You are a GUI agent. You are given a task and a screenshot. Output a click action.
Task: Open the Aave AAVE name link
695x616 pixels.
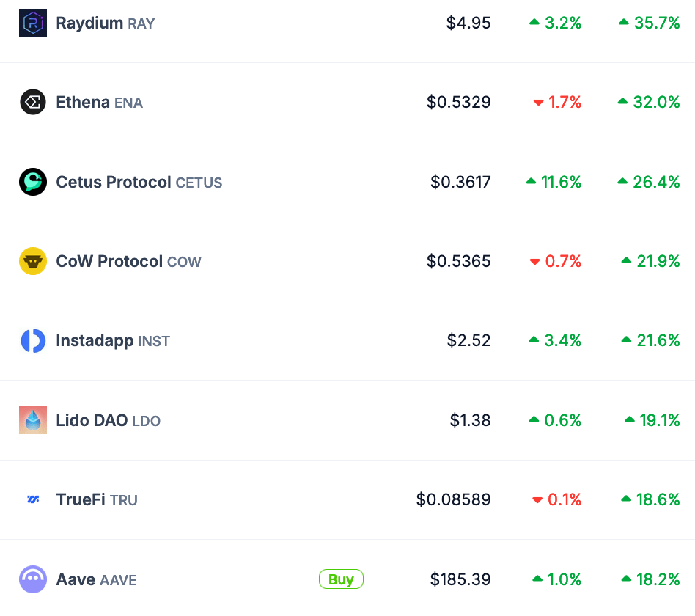96,579
